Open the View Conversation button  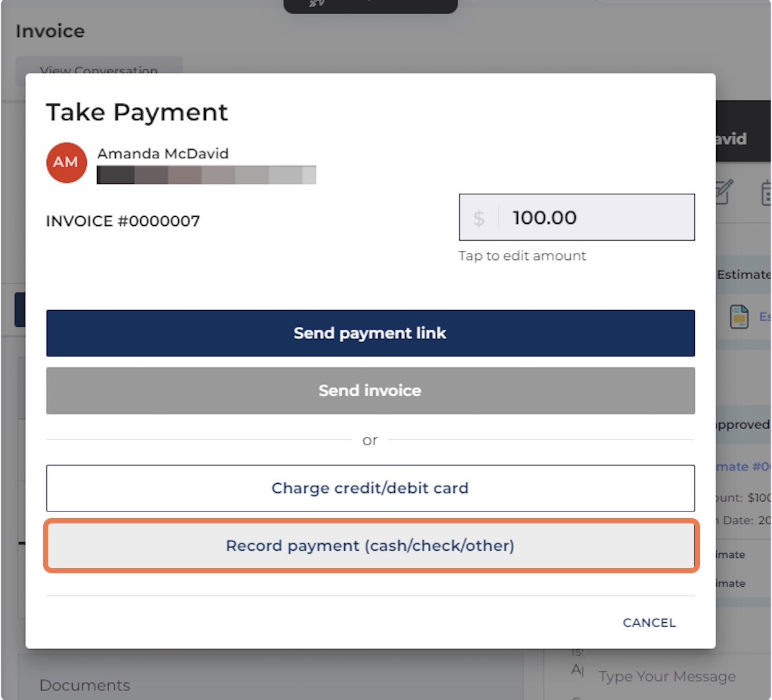point(98,71)
